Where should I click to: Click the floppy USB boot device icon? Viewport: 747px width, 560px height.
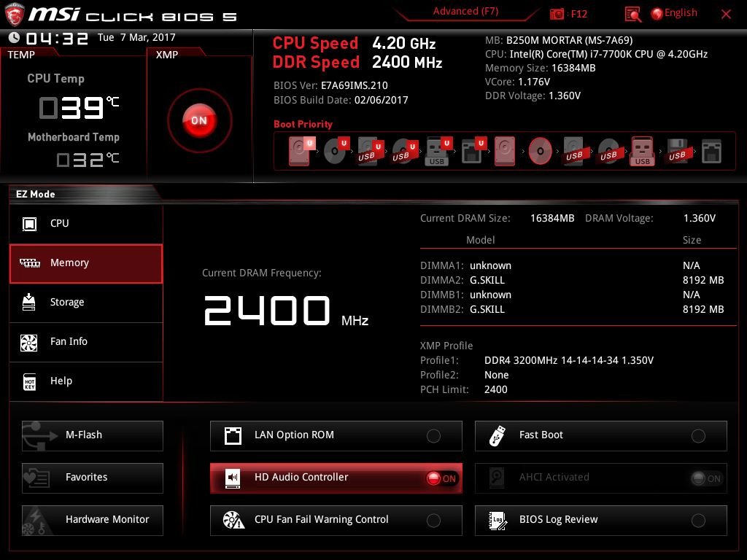click(x=676, y=152)
